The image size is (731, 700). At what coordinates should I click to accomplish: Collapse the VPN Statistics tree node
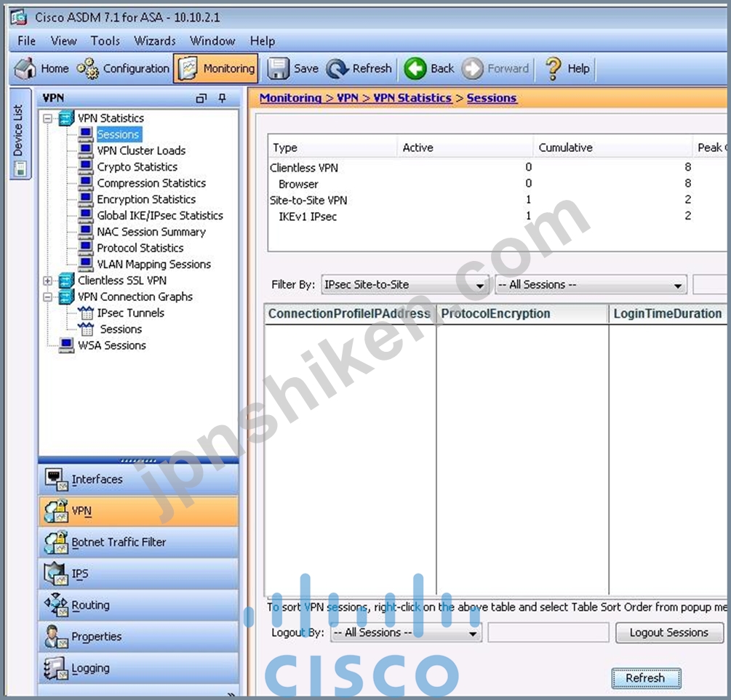tap(47, 118)
